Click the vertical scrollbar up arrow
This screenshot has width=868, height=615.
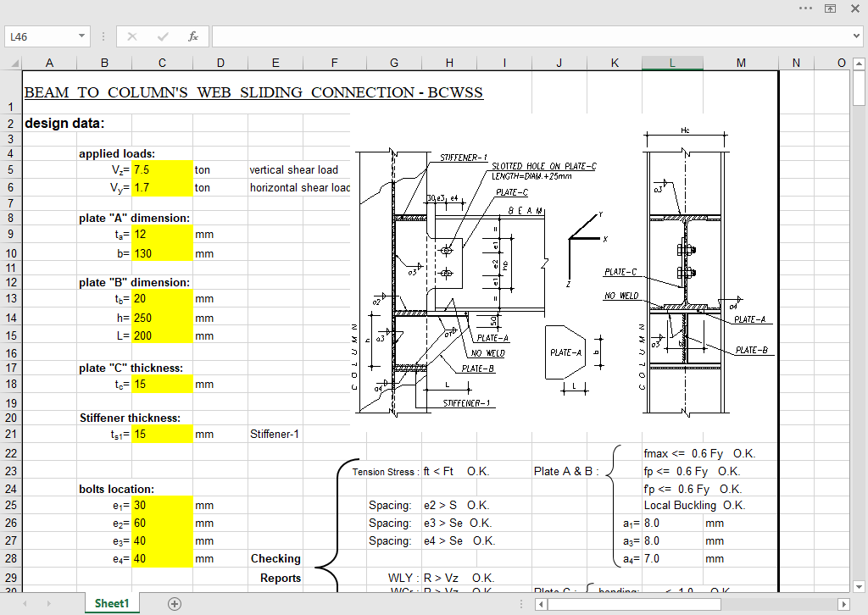pos(859,64)
